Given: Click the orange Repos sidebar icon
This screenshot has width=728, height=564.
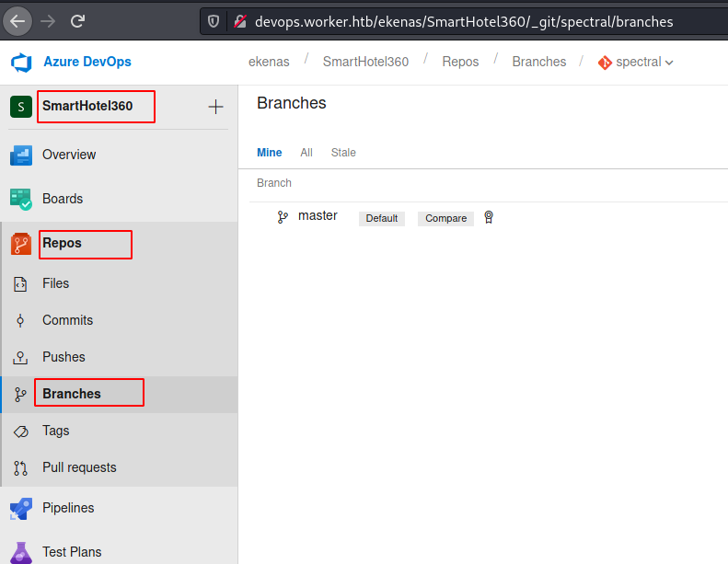Looking at the screenshot, I should click(x=21, y=244).
